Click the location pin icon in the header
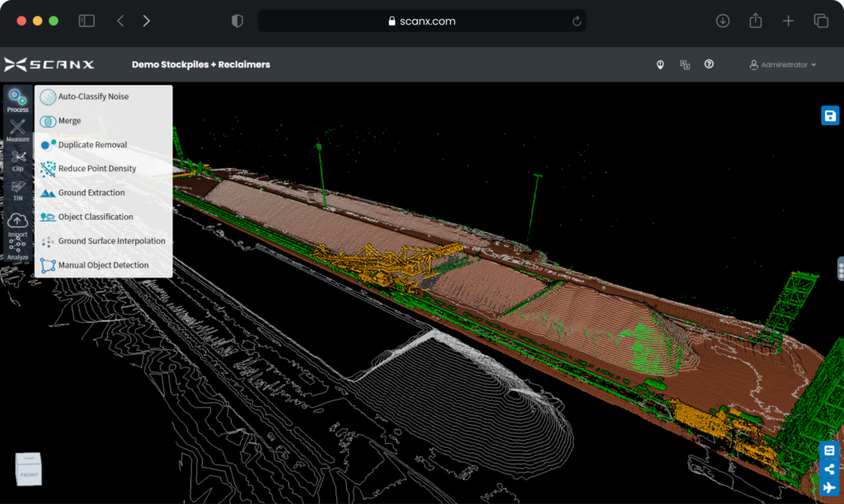The width and height of the screenshot is (844, 504). [x=660, y=63]
